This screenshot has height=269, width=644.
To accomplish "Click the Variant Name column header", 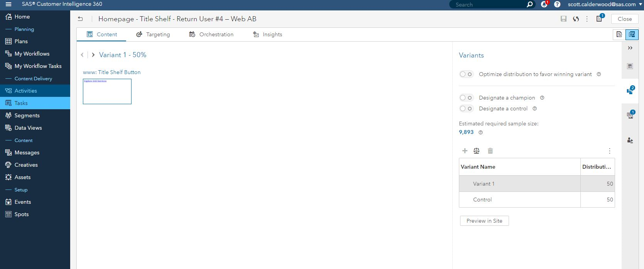I will click(x=519, y=167).
